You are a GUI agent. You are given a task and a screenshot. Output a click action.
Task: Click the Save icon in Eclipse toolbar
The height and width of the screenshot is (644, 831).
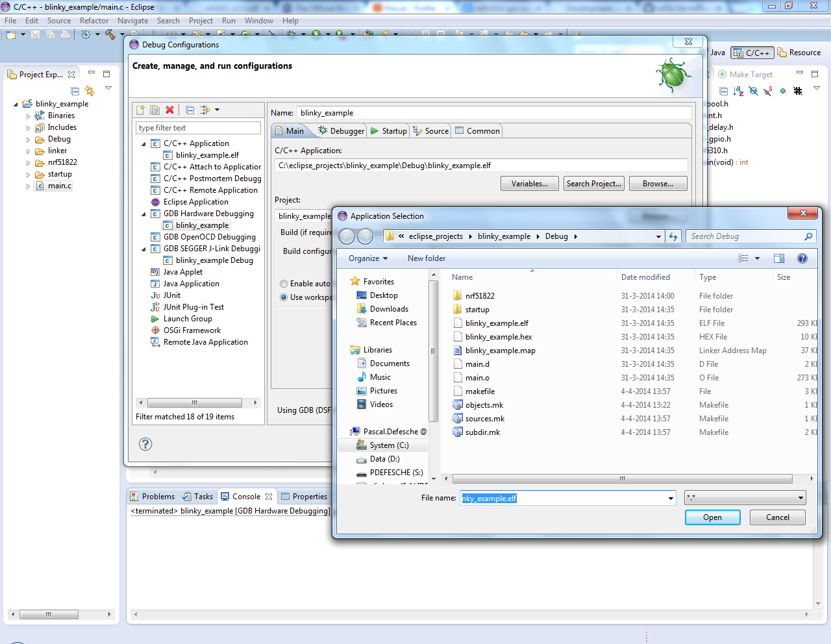pos(35,34)
